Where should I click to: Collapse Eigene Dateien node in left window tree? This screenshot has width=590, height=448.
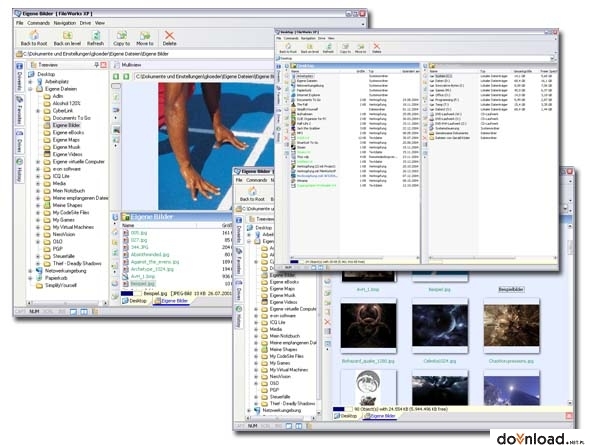[30, 89]
